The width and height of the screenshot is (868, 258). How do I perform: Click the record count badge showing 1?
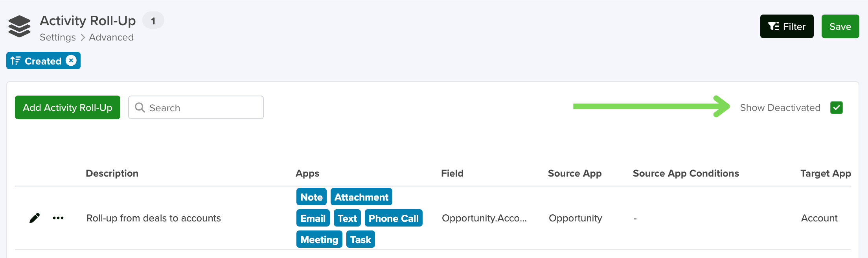click(153, 20)
